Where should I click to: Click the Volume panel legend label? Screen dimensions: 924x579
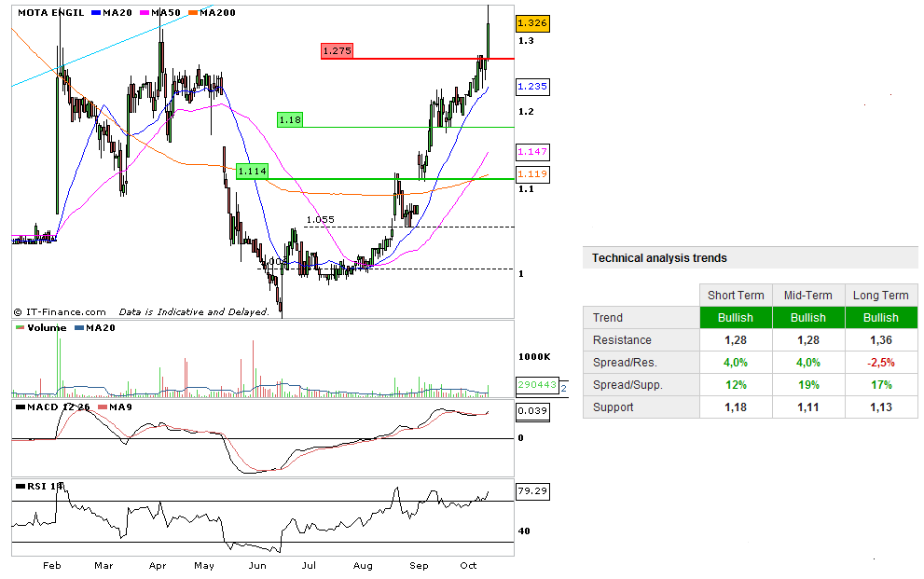coord(47,327)
